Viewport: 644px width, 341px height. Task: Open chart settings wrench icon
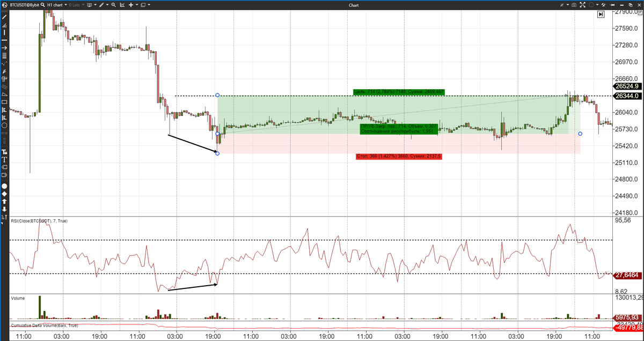604,5
